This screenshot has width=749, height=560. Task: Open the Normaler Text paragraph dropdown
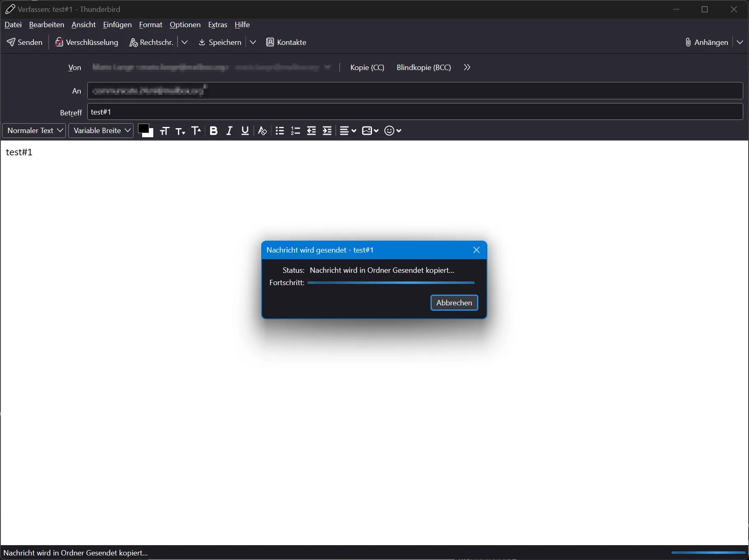(x=34, y=131)
